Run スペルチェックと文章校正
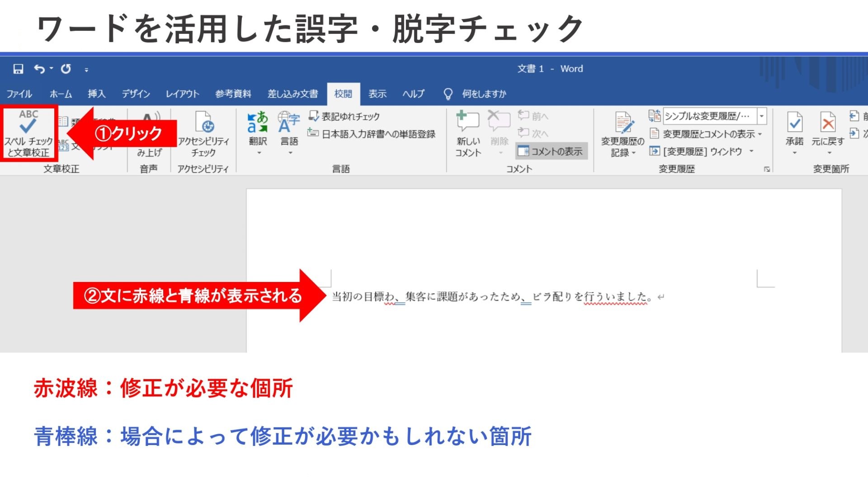Image resolution: width=868 pixels, height=488 pixels. pos(28,133)
